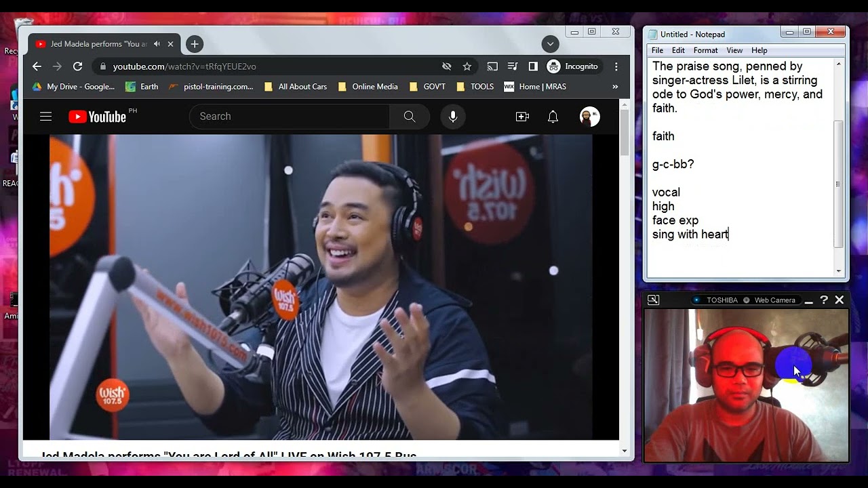Image resolution: width=868 pixels, height=488 pixels.
Task: Open YouTube Create video icon
Action: pos(522,117)
